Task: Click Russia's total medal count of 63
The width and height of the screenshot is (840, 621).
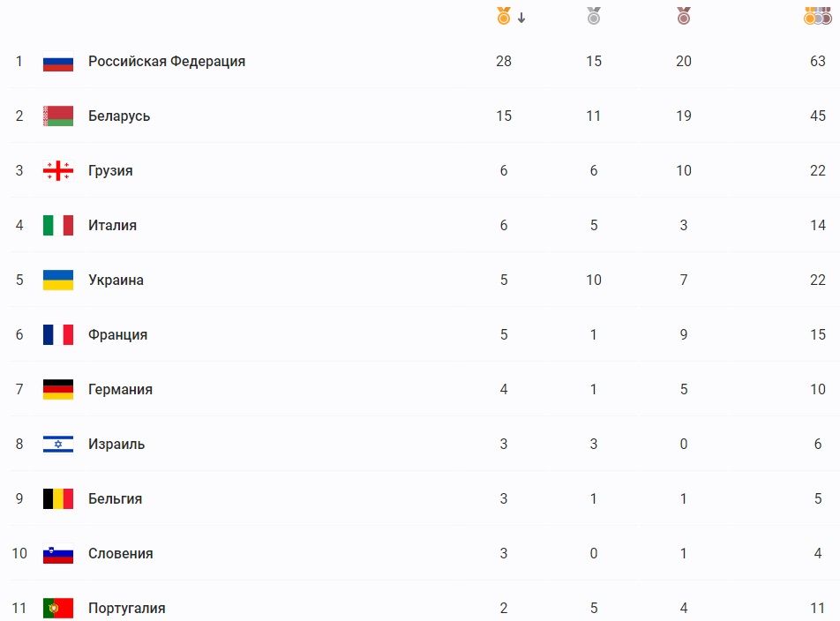Action: coord(818,62)
